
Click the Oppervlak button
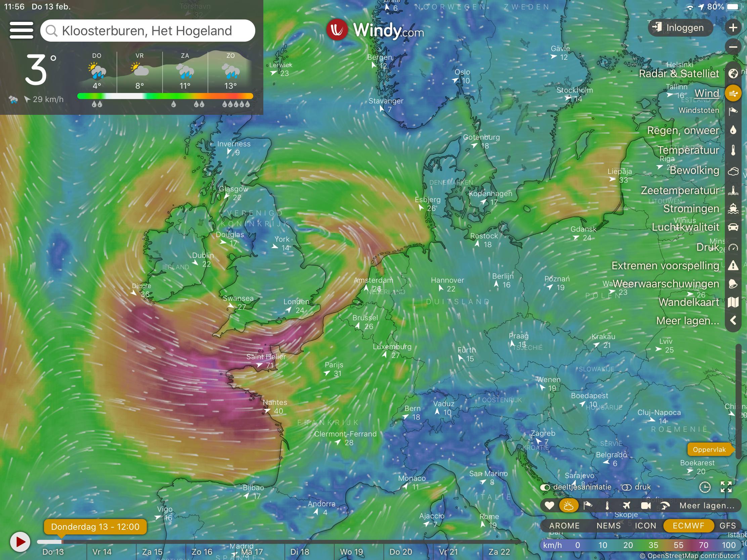click(x=710, y=449)
